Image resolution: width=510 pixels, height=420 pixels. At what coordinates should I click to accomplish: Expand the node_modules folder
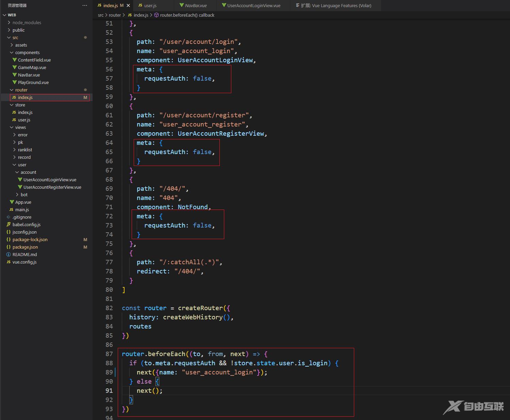click(27, 22)
